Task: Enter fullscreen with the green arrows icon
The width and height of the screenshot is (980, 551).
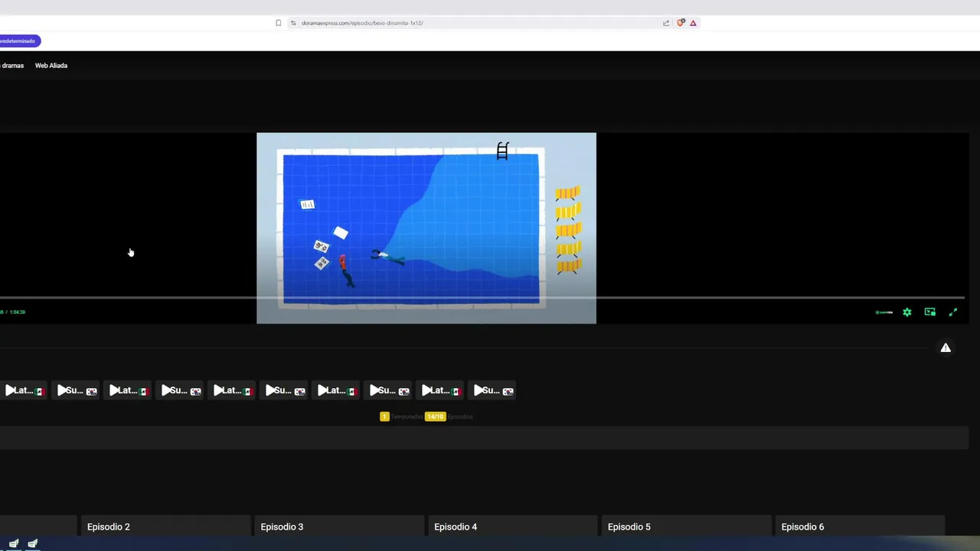Action: (x=953, y=312)
